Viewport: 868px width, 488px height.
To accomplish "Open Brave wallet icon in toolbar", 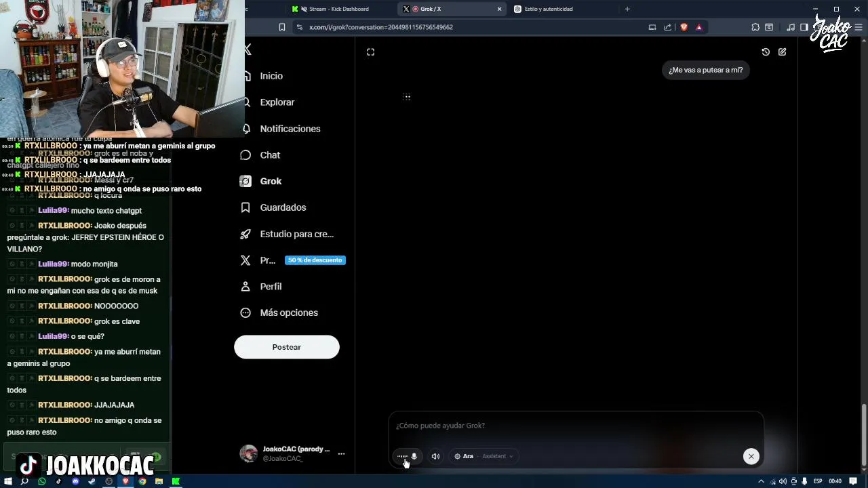I will 769,27.
